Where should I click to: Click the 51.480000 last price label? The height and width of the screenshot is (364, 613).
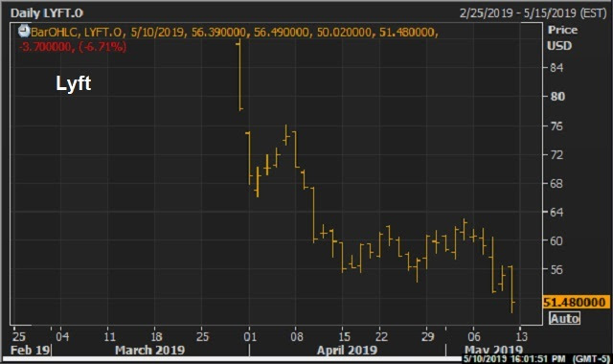click(x=576, y=303)
